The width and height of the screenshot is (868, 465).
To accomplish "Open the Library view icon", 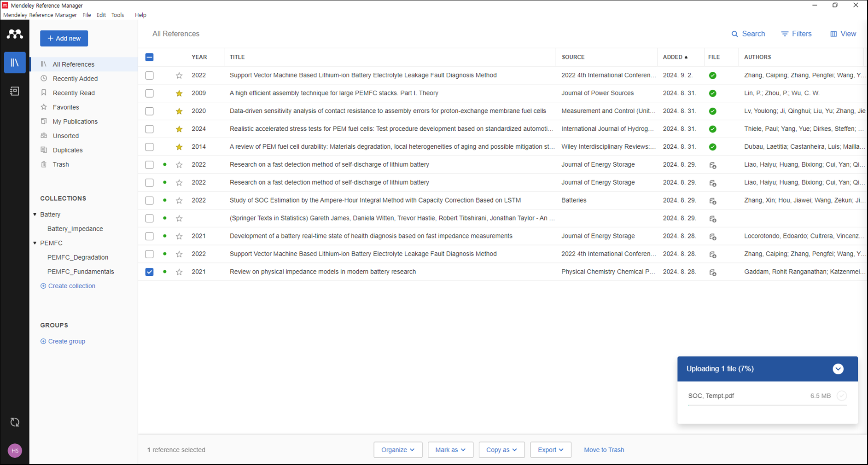I will [x=15, y=63].
